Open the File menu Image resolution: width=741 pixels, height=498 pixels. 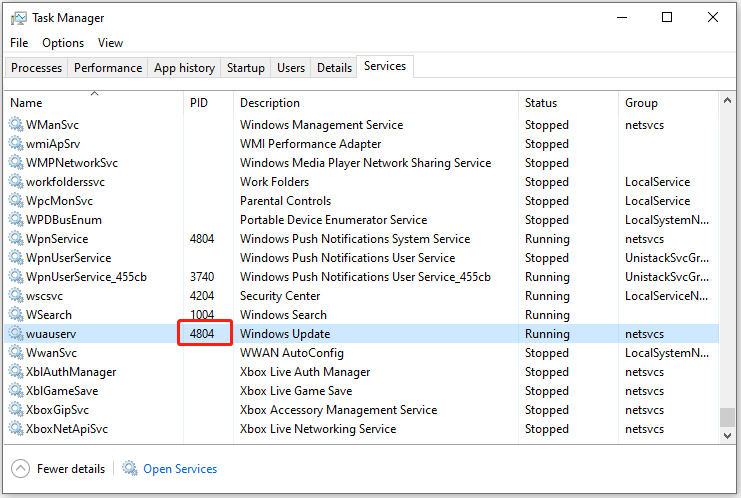pyautogui.click(x=19, y=43)
